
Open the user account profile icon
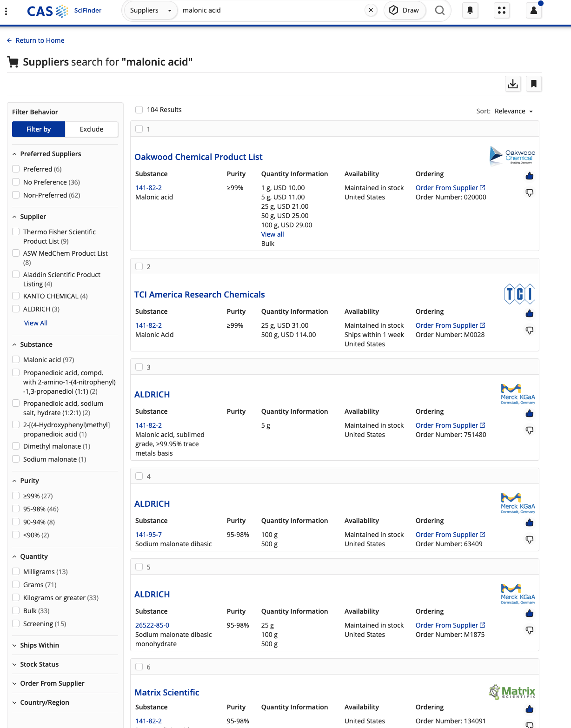534,10
